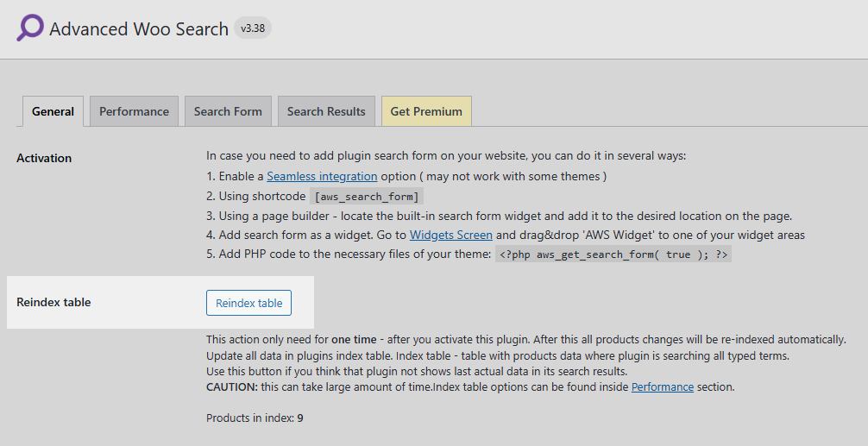The width and height of the screenshot is (868, 446).
Task: Click the Products in index: 9 text
Action: point(255,418)
